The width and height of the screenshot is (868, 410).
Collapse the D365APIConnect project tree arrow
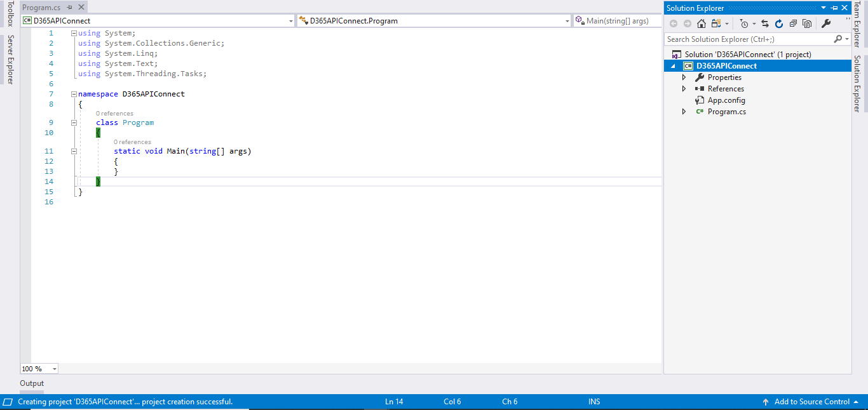click(674, 66)
